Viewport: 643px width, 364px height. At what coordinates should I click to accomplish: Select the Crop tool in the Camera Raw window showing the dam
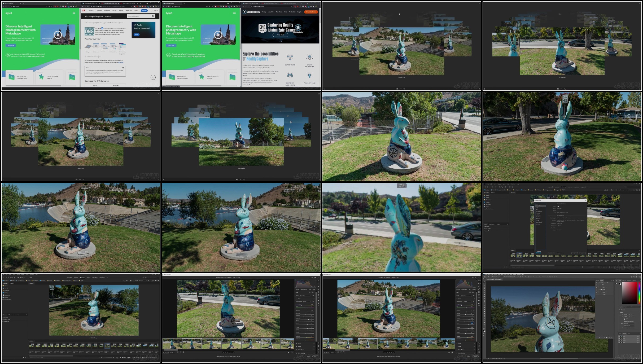click(479, 283)
